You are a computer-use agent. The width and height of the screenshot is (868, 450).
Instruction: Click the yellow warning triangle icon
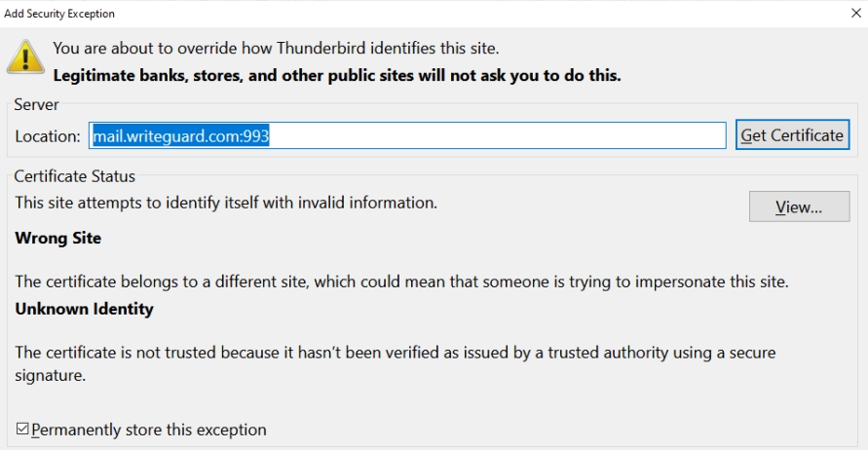(x=25, y=57)
